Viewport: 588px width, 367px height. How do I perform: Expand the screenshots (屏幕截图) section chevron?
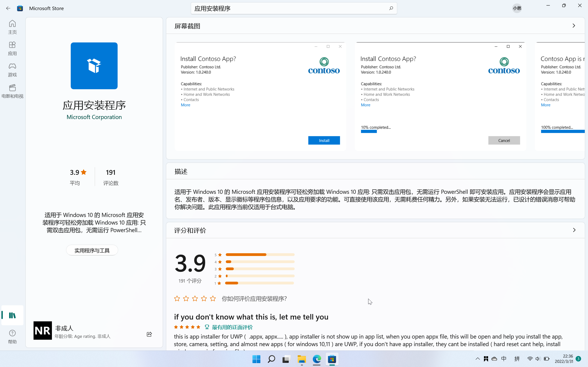click(x=574, y=26)
